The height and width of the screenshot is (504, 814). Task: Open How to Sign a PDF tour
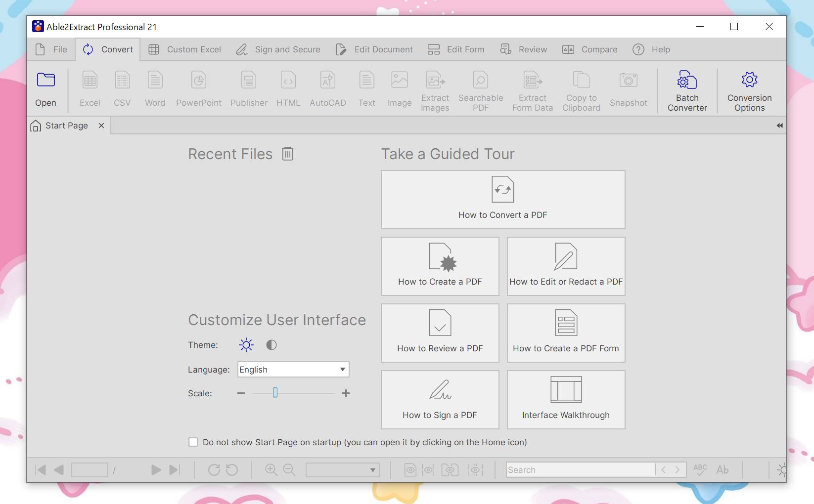point(440,400)
